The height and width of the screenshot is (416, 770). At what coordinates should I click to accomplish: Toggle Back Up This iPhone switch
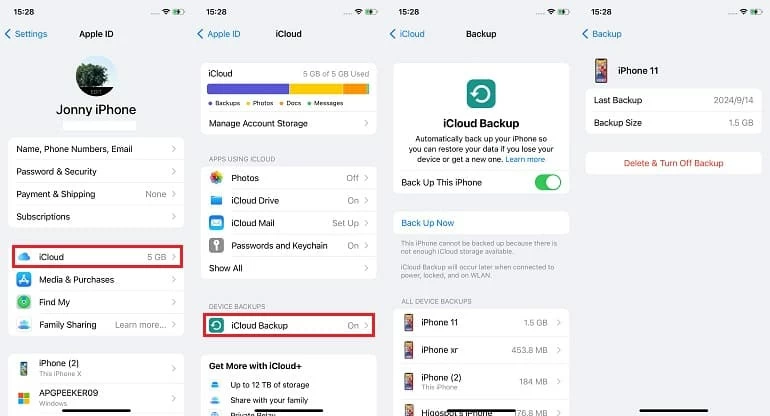[x=548, y=182]
